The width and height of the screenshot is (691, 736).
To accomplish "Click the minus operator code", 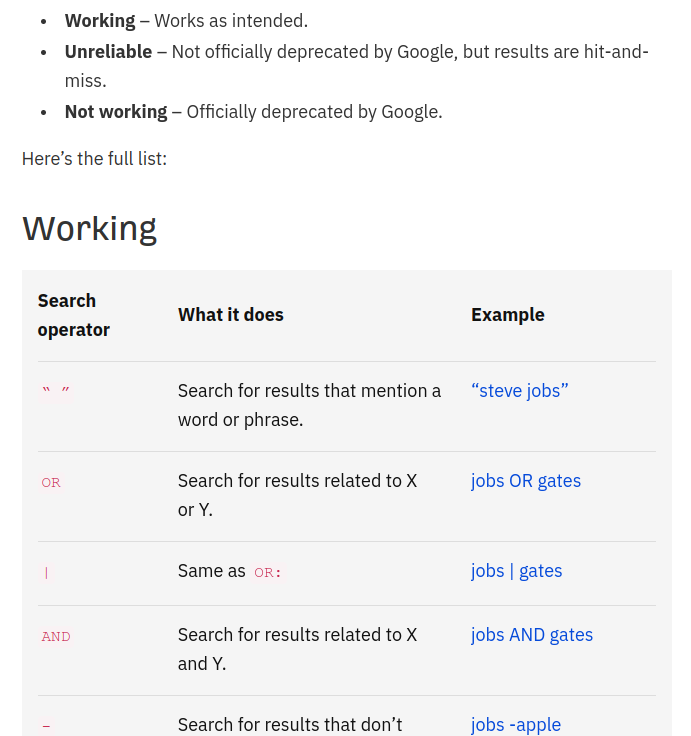I will (x=46, y=726).
